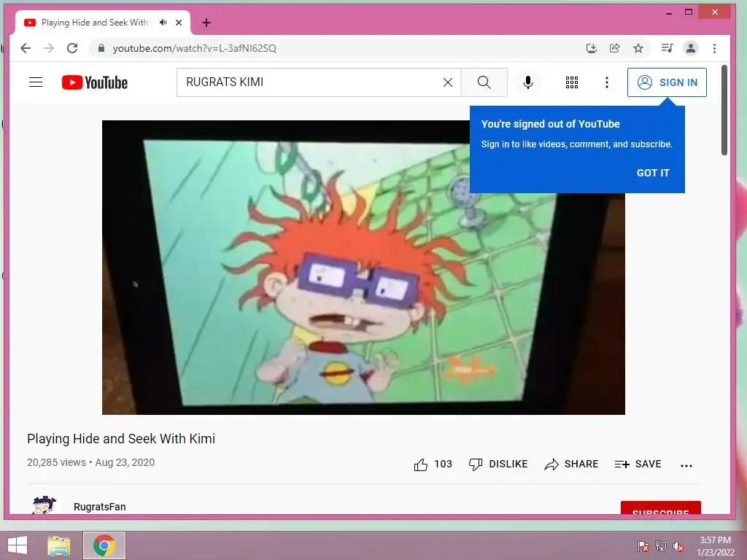Open File Explorer from the taskbar
Viewport: 747px width, 560px height.
point(58,545)
